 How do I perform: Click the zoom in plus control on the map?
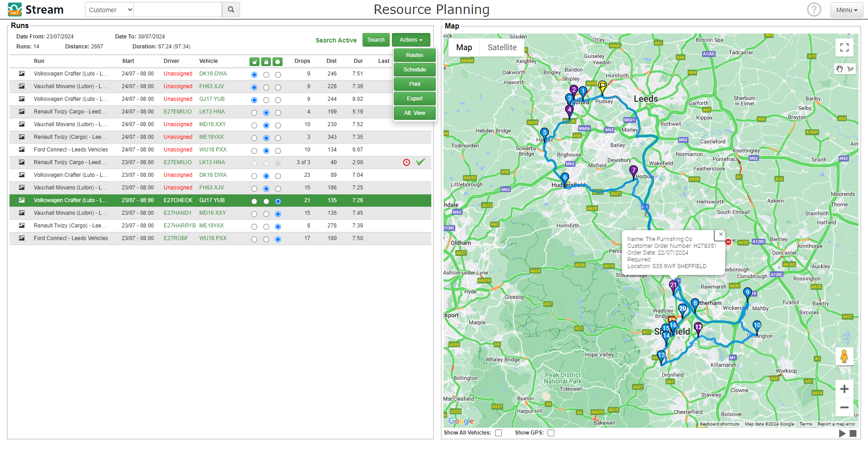coord(844,389)
